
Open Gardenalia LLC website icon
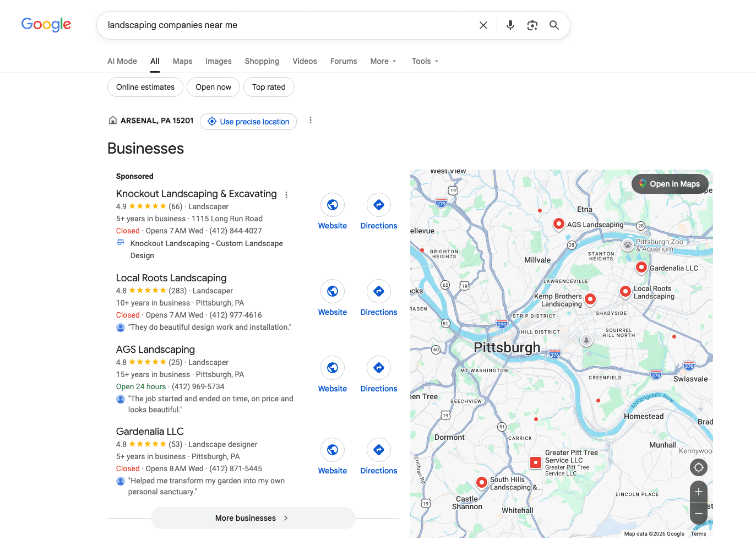click(333, 450)
